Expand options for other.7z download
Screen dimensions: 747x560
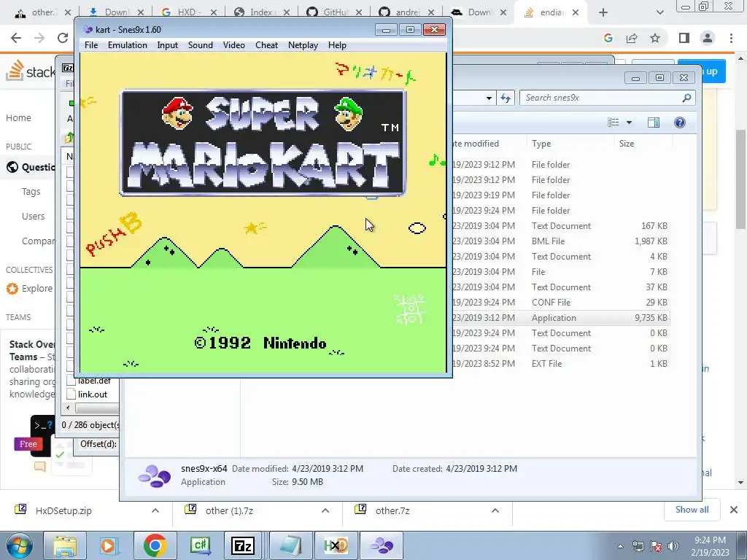495,510
